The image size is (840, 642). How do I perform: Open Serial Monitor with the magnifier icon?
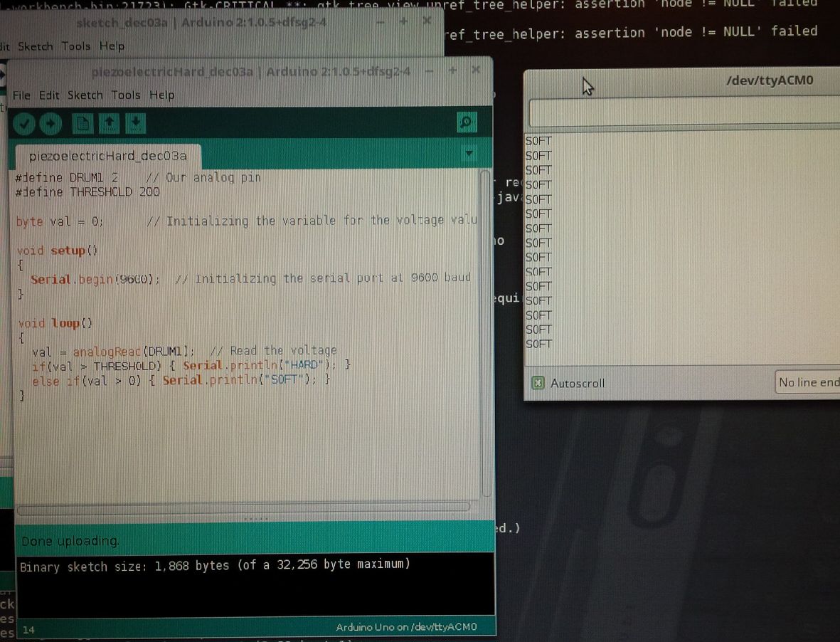coord(467,122)
